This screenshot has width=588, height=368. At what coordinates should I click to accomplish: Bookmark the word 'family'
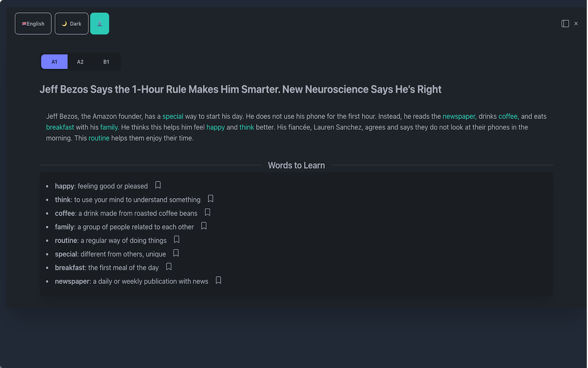tap(204, 226)
